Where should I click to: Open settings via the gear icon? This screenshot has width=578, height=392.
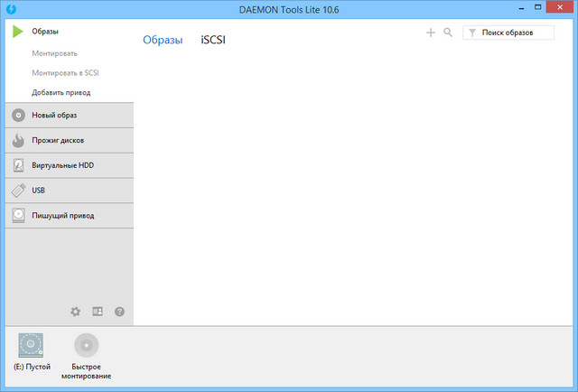point(76,312)
